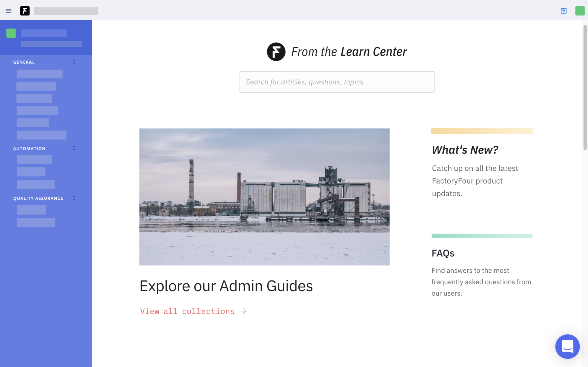Click the page vertical scrollbar
Viewport: 588px width, 367px height.
585,88
